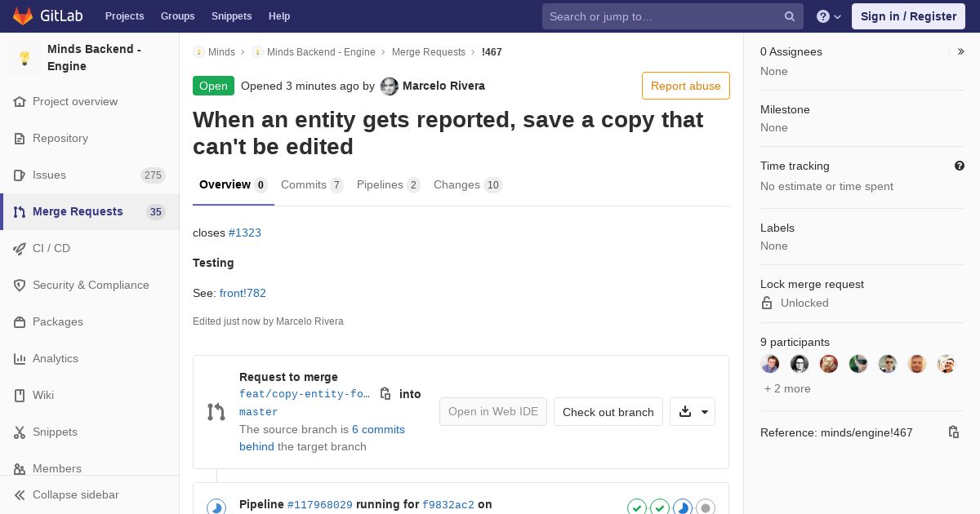
Task: Open Help in top navigation
Action: (x=279, y=16)
